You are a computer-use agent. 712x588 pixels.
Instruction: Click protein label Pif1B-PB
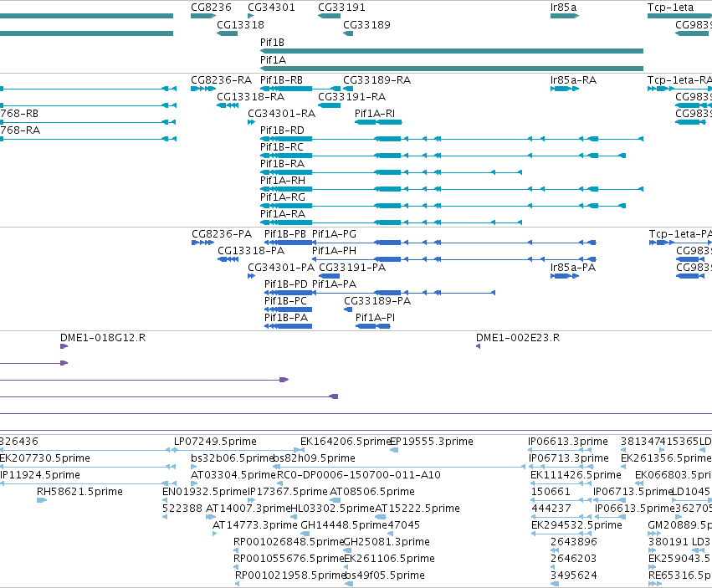pos(285,234)
